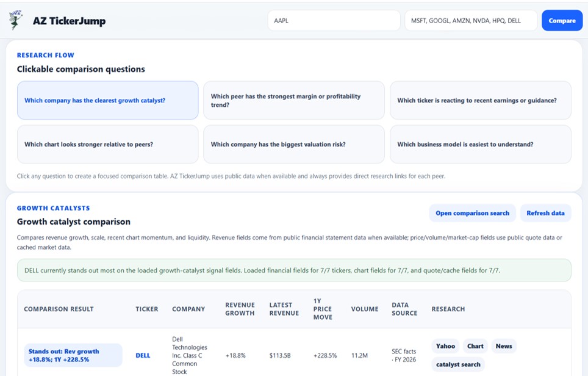The width and height of the screenshot is (588, 376).
Task: Click the 'Growth catalyst comparison' heading
Action: (73, 222)
